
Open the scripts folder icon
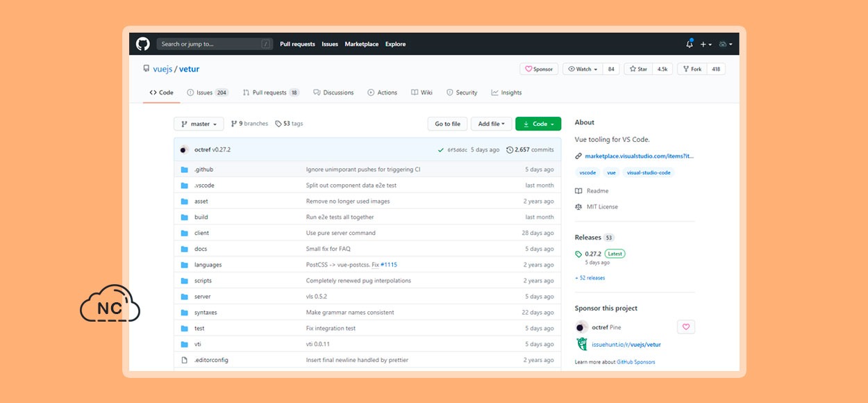tap(185, 281)
